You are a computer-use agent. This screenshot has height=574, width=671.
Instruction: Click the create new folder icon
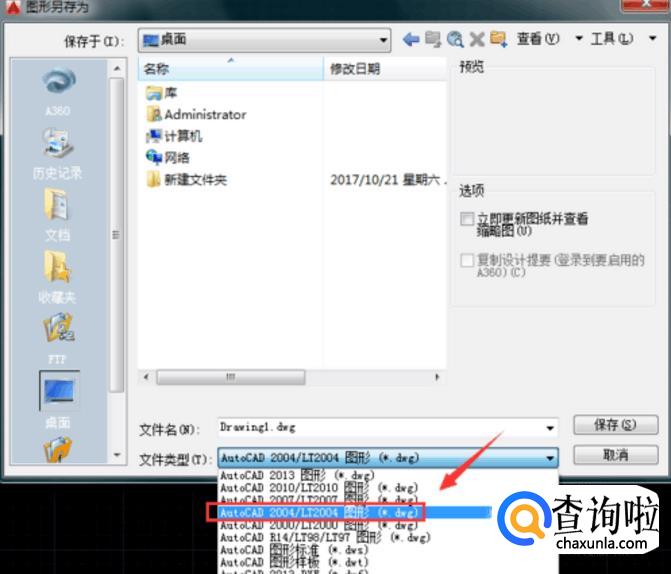click(499, 39)
